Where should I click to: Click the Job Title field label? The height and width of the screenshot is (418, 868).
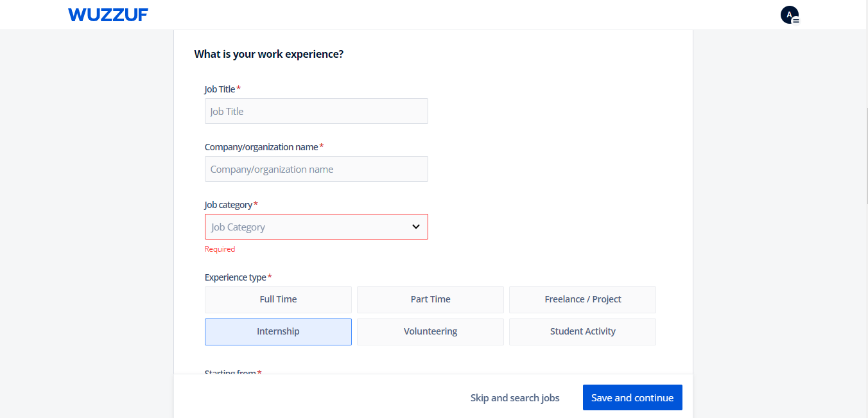220,89
